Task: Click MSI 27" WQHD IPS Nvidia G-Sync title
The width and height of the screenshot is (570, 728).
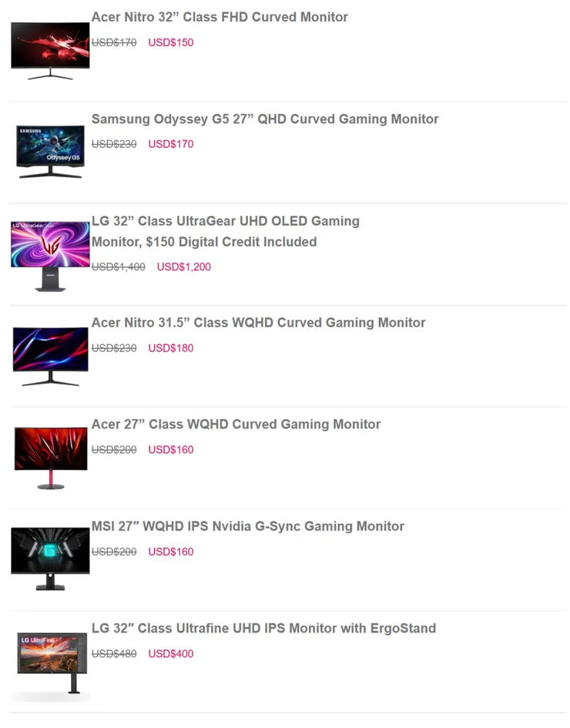Action: click(247, 526)
